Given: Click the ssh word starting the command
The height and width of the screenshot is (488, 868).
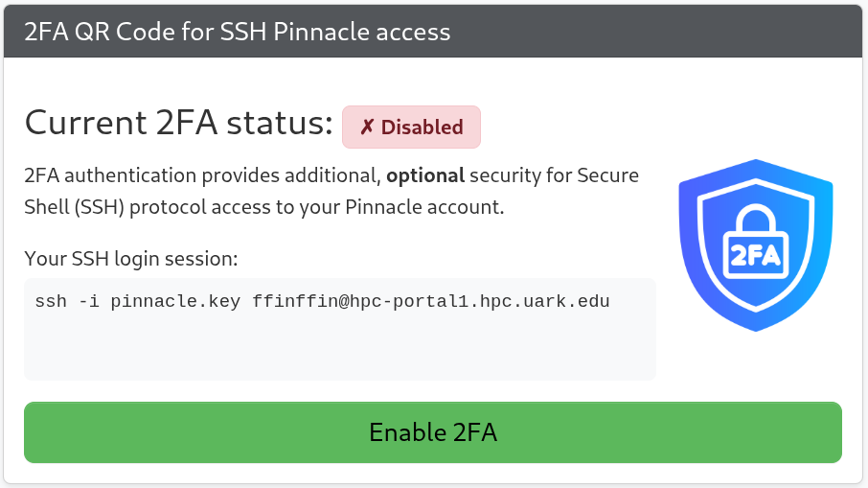Looking at the screenshot, I should pos(50,302).
